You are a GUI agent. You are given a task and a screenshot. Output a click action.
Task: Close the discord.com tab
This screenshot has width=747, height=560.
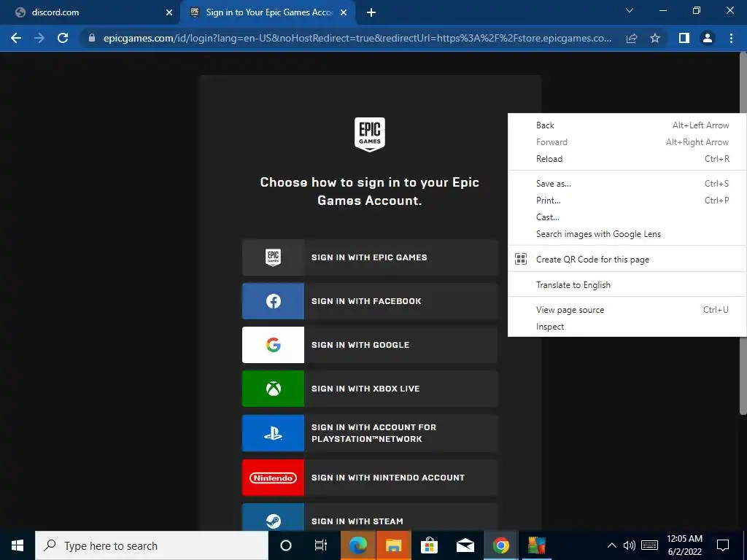coord(169,13)
